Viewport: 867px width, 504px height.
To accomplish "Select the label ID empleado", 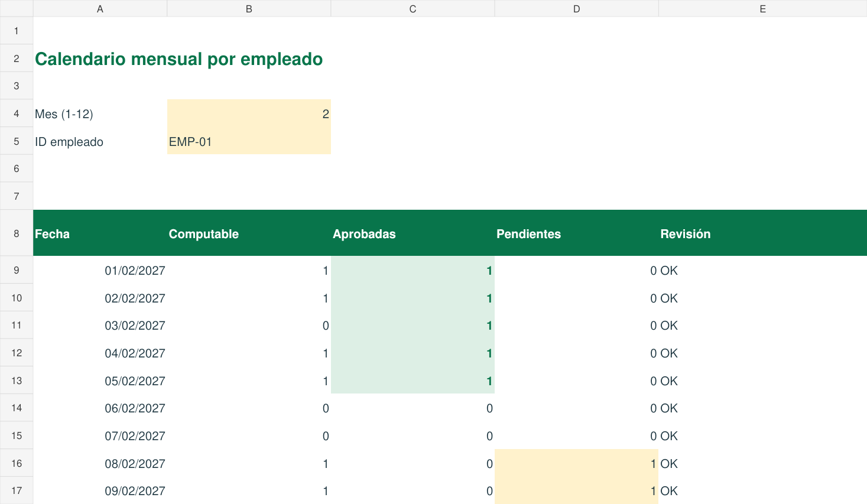I will click(69, 142).
